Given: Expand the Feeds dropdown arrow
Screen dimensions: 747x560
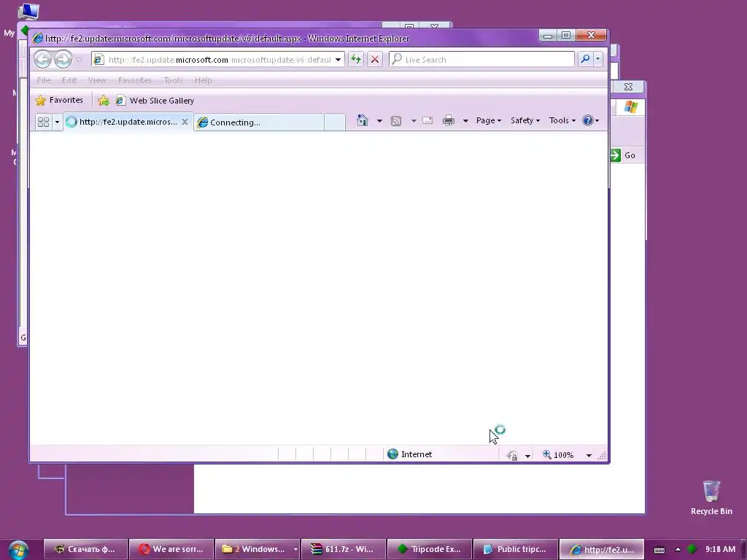Looking at the screenshot, I should [x=414, y=121].
